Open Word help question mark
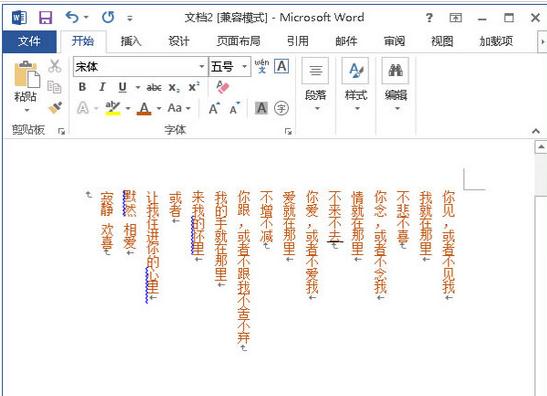547x396 pixels. pos(429,17)
